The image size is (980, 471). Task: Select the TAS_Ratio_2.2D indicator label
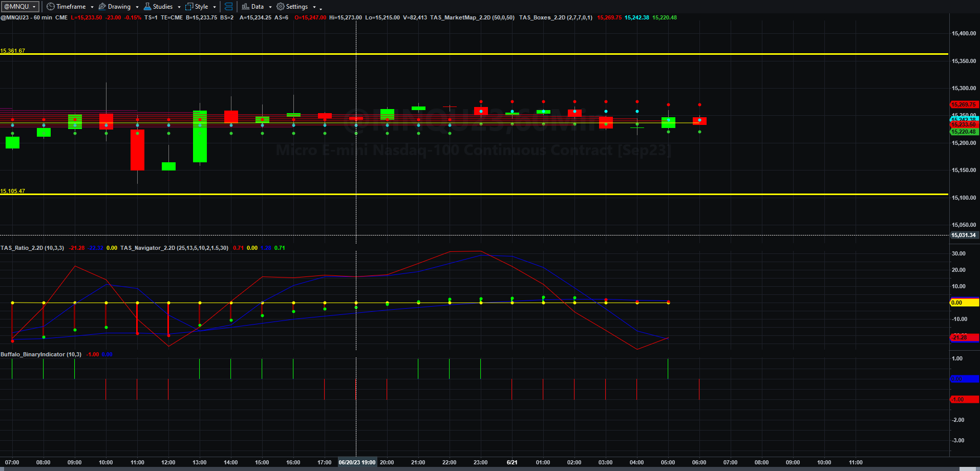coord(32,248)
